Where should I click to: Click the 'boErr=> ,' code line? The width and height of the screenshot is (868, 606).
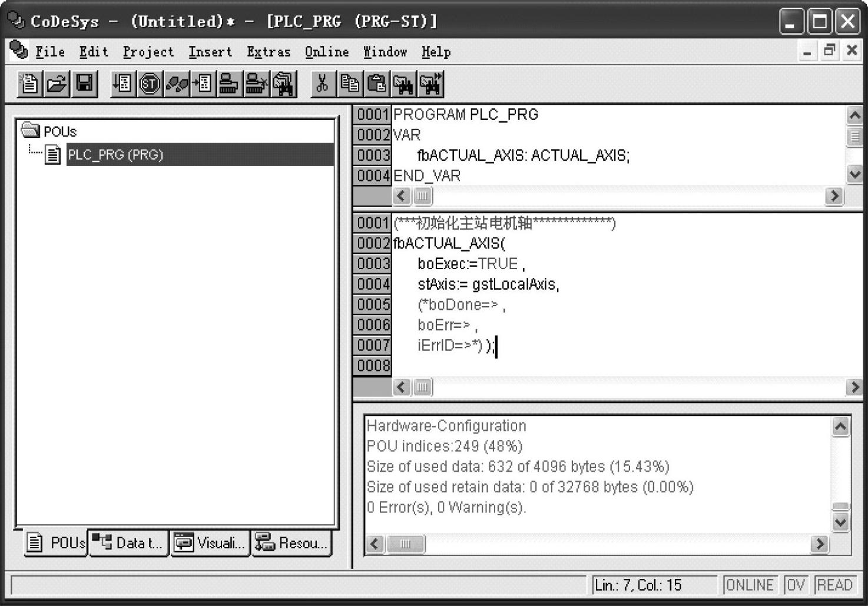448,324
